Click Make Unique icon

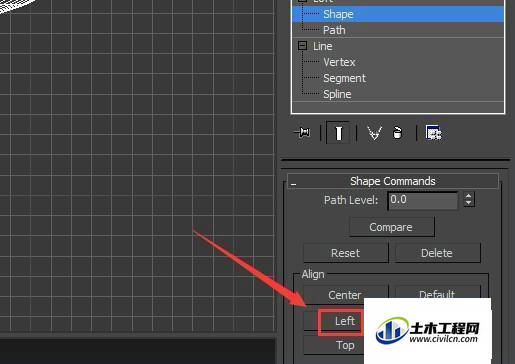(x=374, y=133)
